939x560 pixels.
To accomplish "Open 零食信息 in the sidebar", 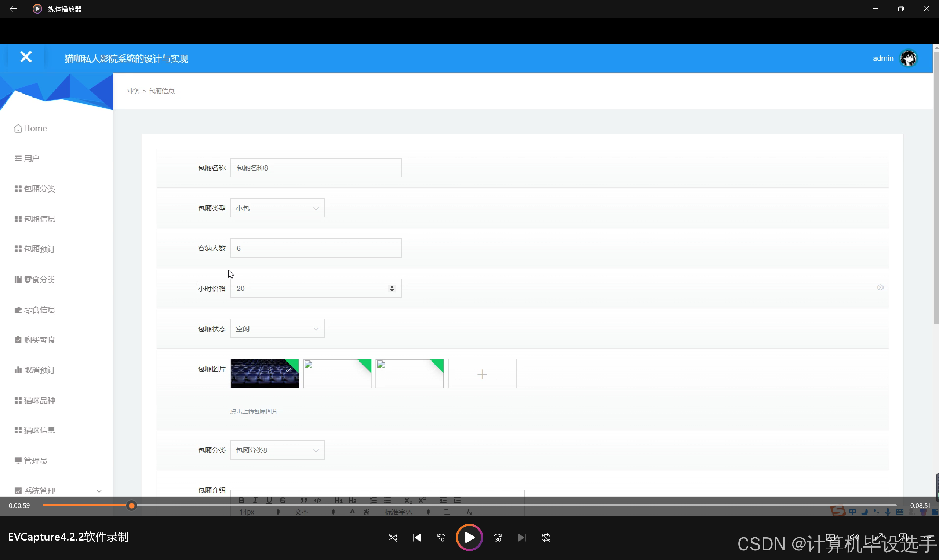I will pos(35,310).
